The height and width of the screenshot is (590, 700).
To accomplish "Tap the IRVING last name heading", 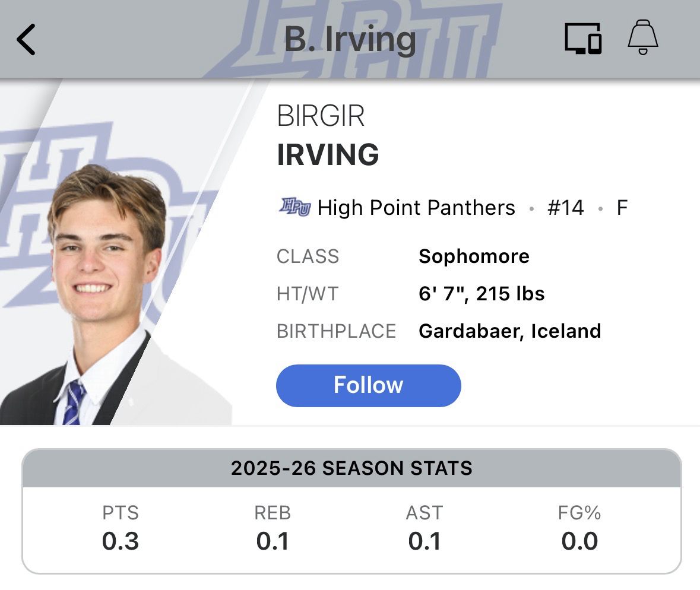I will (328, 154).
